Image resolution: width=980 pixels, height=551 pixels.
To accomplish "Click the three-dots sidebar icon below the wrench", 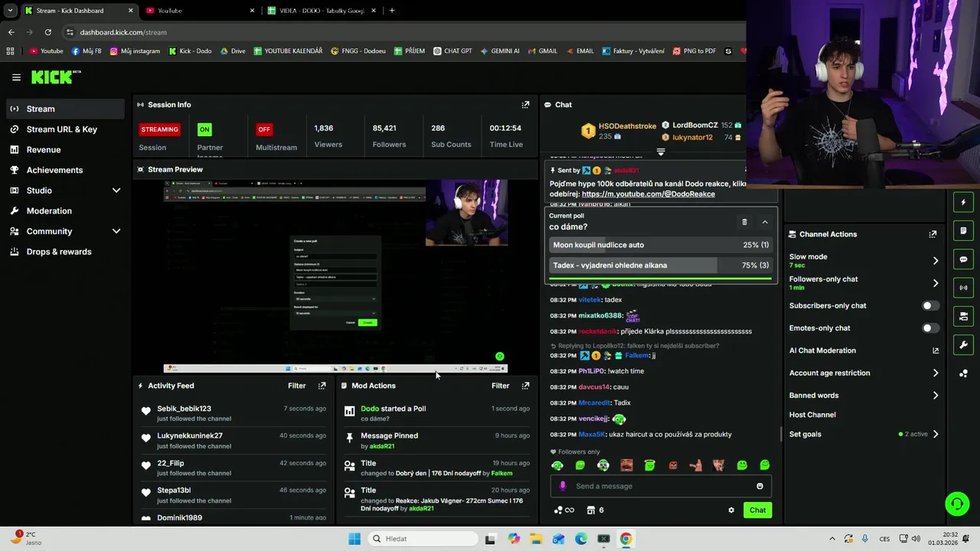I will pyautogui.click(x=963, y=373).
